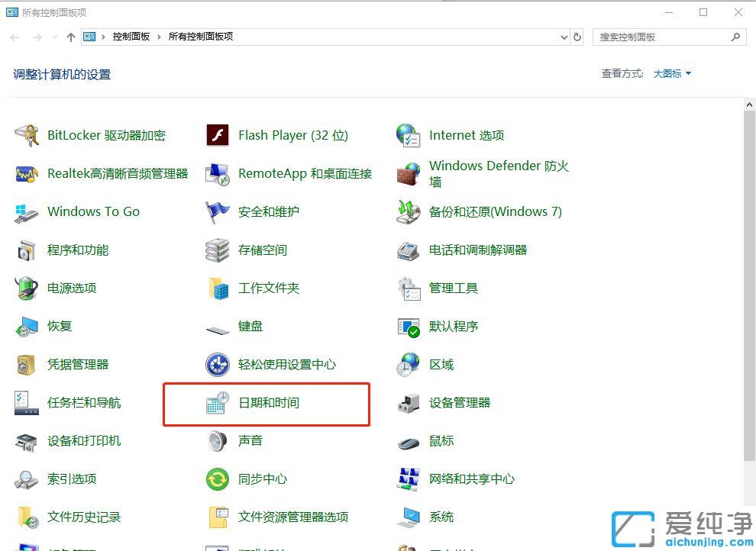The image size is (756, 551).
Task: Click the refresh button in the address bar
Action: pyautogui.click(x=578, y=37)
